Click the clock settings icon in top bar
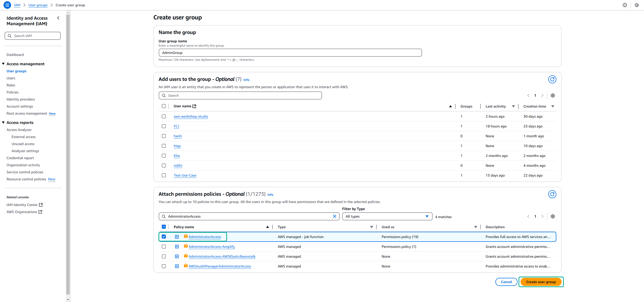The height and width of the screenshot is (302, 644). tap(637, 5)
